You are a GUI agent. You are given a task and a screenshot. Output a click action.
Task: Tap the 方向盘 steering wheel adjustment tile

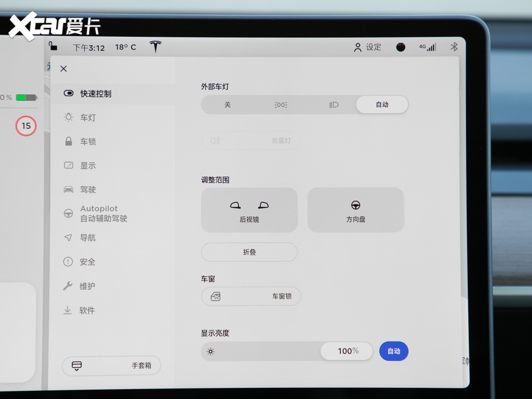click(356, 210)
